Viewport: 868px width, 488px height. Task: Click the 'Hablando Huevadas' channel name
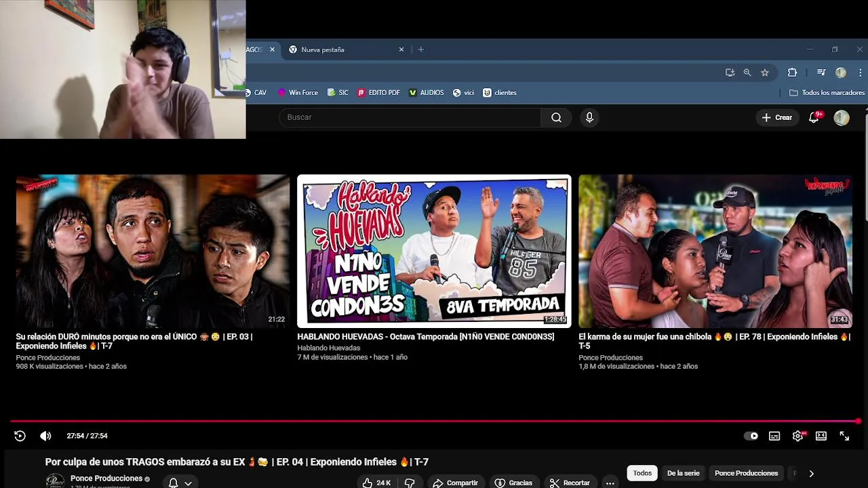(x=328, y=348)
